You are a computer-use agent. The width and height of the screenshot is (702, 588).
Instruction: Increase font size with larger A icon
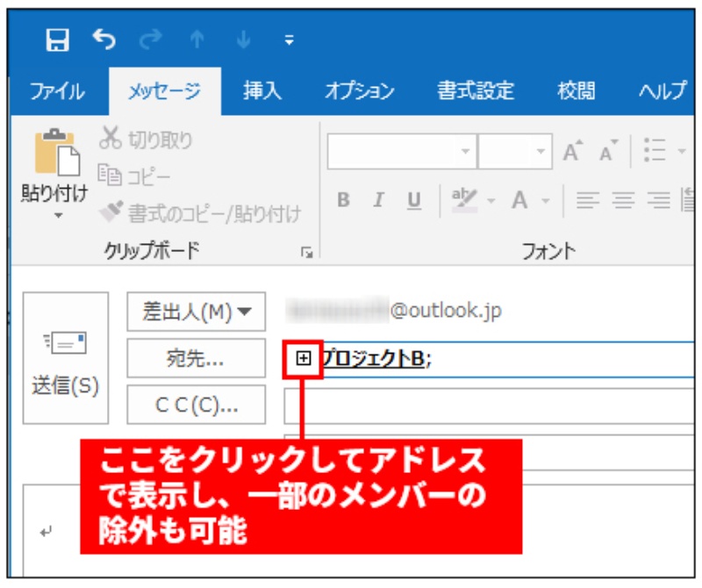click(573, 151)
